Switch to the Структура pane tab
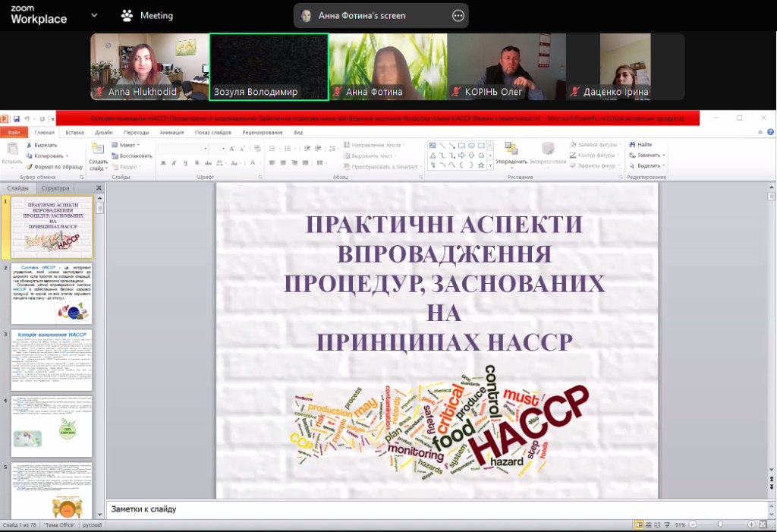Image resolution: width=777 pixels, height=532 pixels. pos(56,188)
